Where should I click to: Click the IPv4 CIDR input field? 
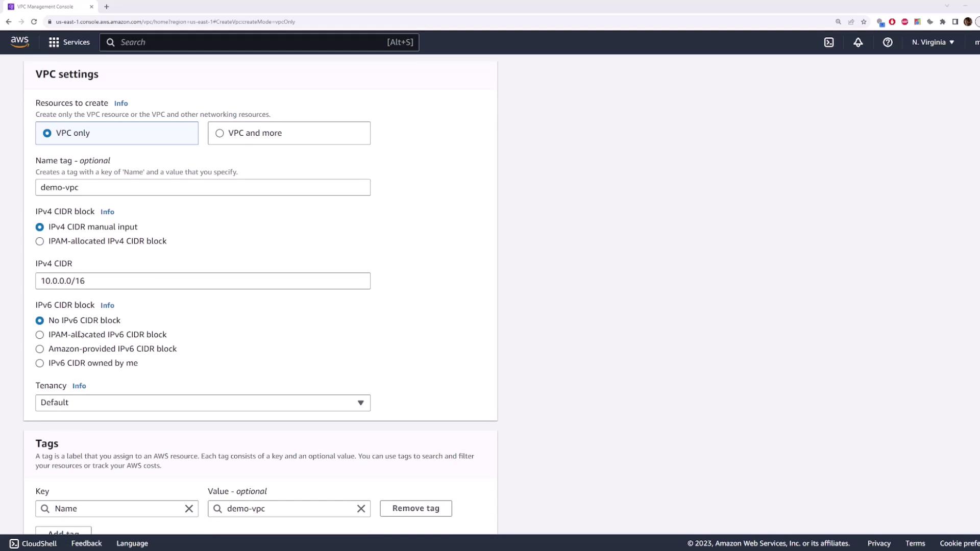pos(203,281)
